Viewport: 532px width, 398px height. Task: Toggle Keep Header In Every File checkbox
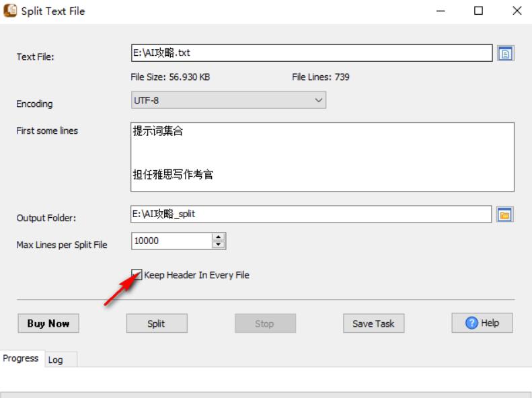tap(137, 274)
